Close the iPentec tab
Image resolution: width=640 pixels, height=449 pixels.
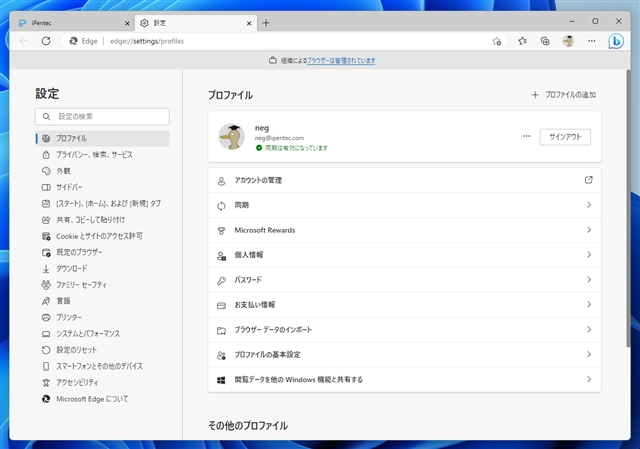(x=127, y=23)
